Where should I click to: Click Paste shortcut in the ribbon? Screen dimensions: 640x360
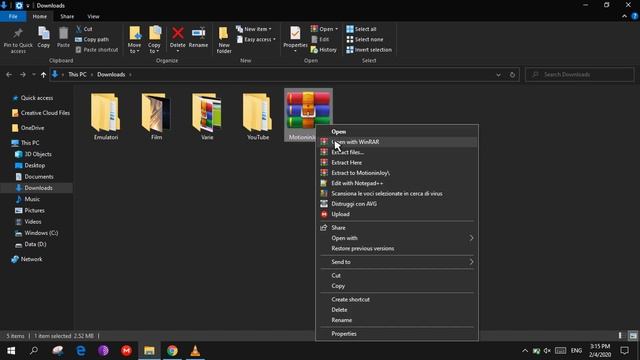97,50
